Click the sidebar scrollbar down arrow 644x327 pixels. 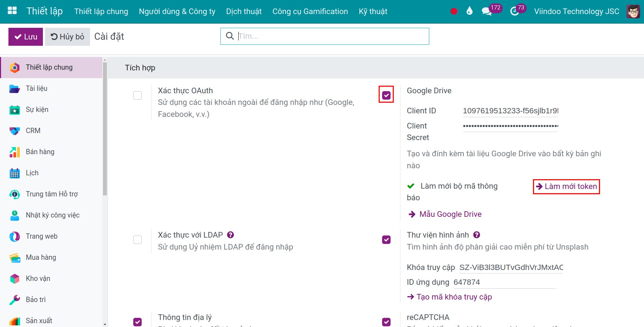105,324
